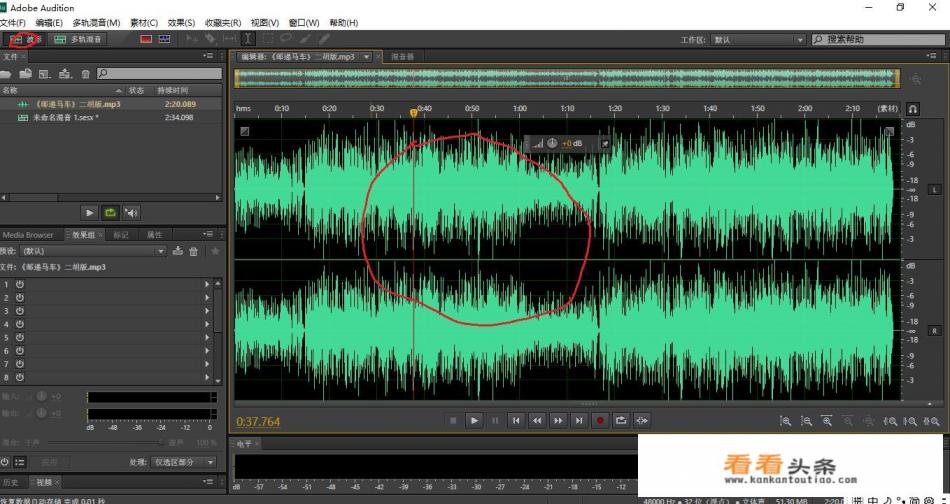This screenshot has width=950, height=504.
Task: Open the 效果(S) menu
Action: [x=181, y=22]
